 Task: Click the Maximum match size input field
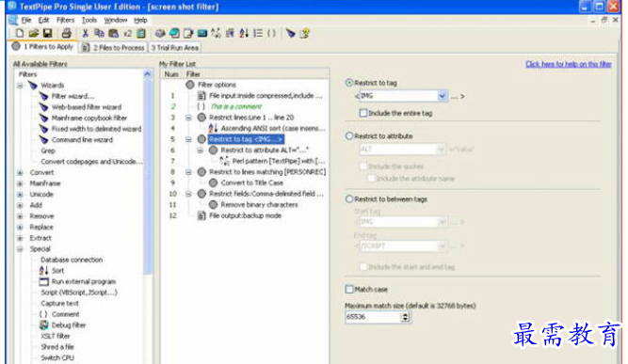coord(373,317)
